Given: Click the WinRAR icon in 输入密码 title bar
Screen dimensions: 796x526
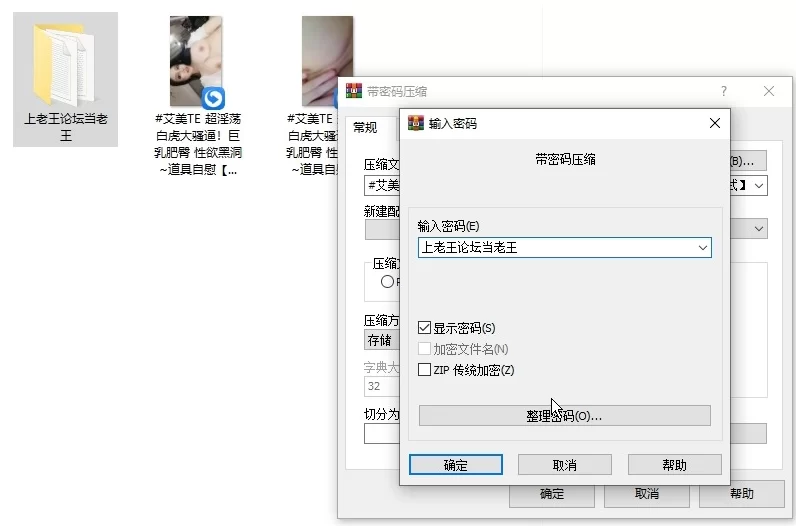Looking at the screenshot, I should tap(416, 123).
